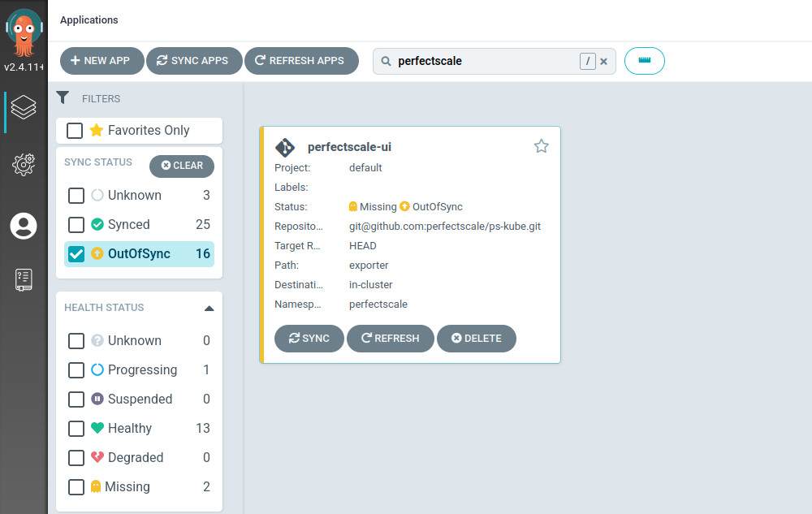Image resolution: width=812 pixels, height=514 pixels.
Task: Open Argo CD Settings from the sidebar
Action: coord(24,165)
